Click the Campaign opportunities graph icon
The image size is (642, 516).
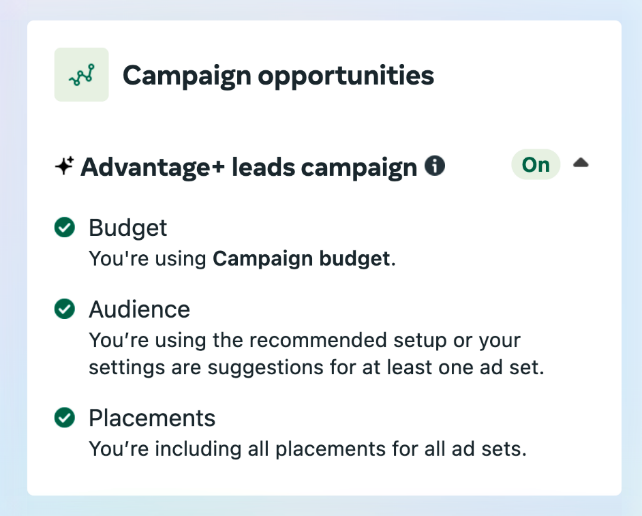point(81,75)
